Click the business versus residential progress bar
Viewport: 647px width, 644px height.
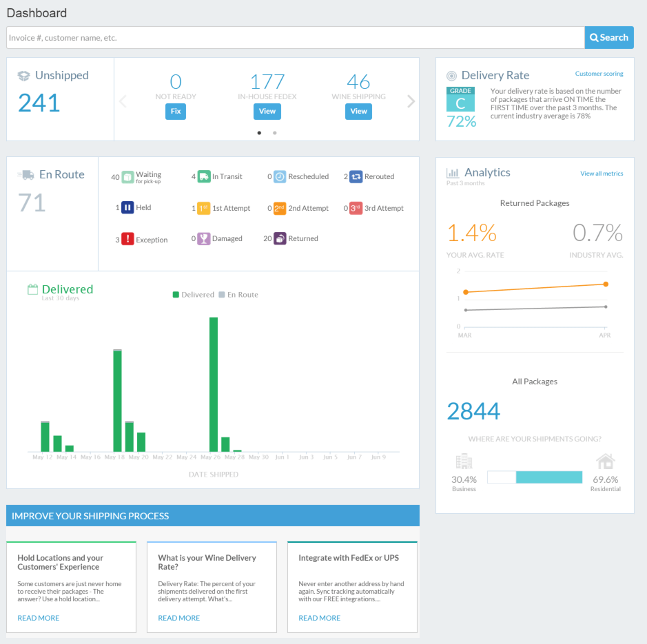click(535, 477)
